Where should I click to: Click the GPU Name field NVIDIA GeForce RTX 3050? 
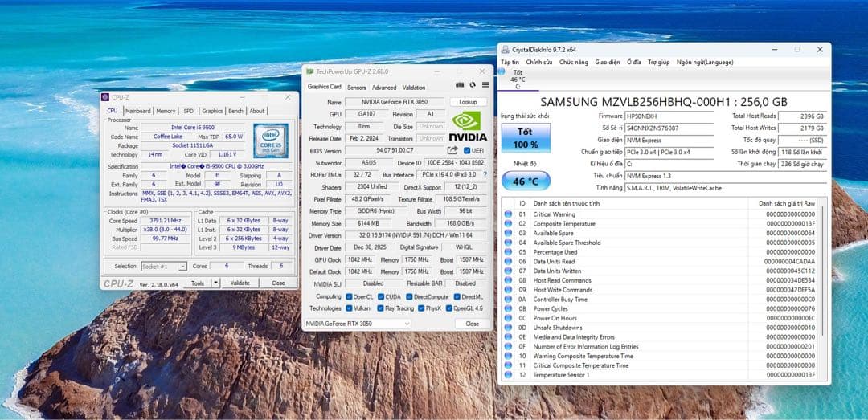point(394,102)
